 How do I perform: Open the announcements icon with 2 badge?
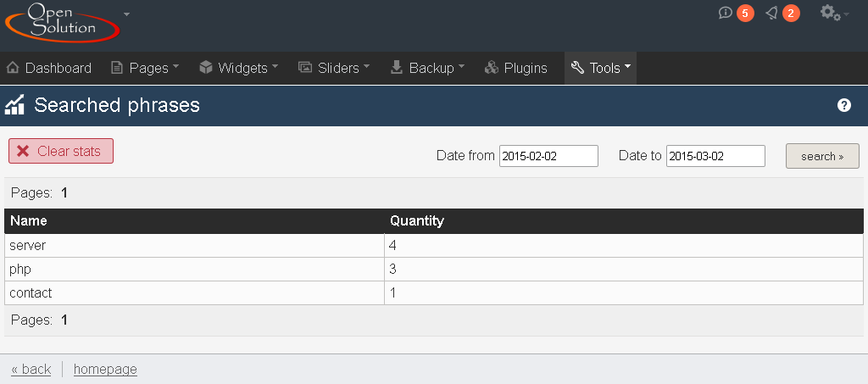click(771, 13)
